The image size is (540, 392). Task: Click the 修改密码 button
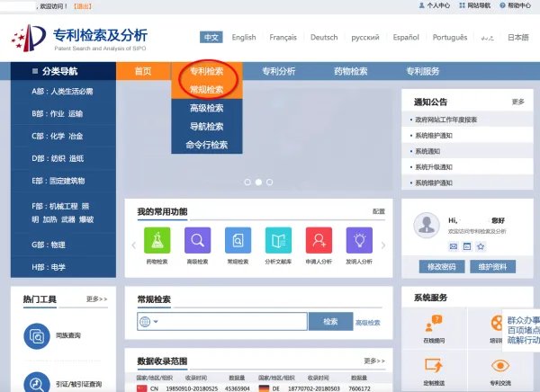point(442,267)
